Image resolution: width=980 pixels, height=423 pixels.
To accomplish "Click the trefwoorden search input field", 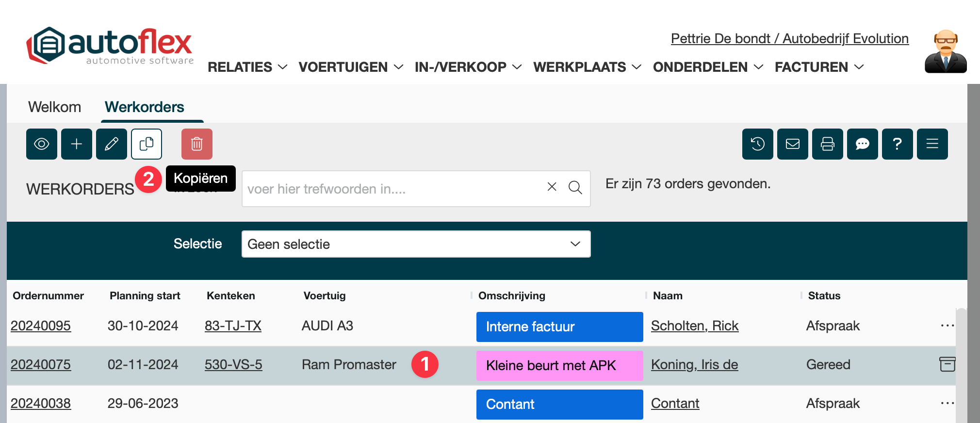I will click(x=393, y=189).
